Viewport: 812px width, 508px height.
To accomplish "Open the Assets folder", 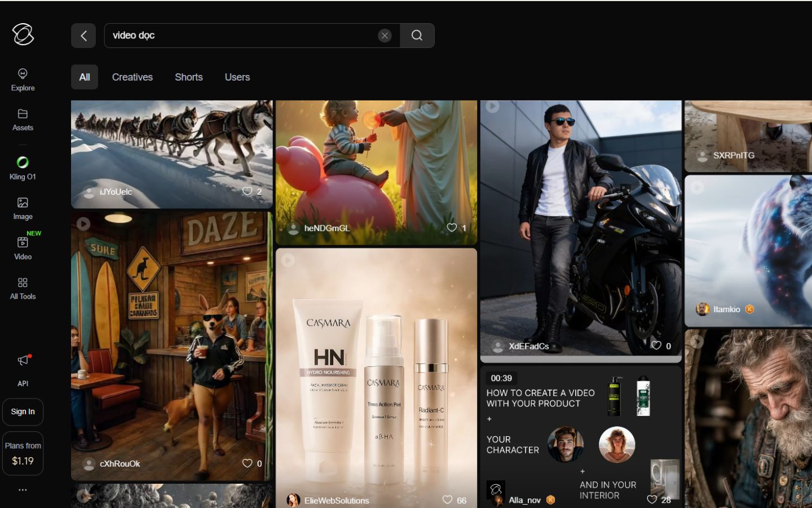I will point(23,120).
